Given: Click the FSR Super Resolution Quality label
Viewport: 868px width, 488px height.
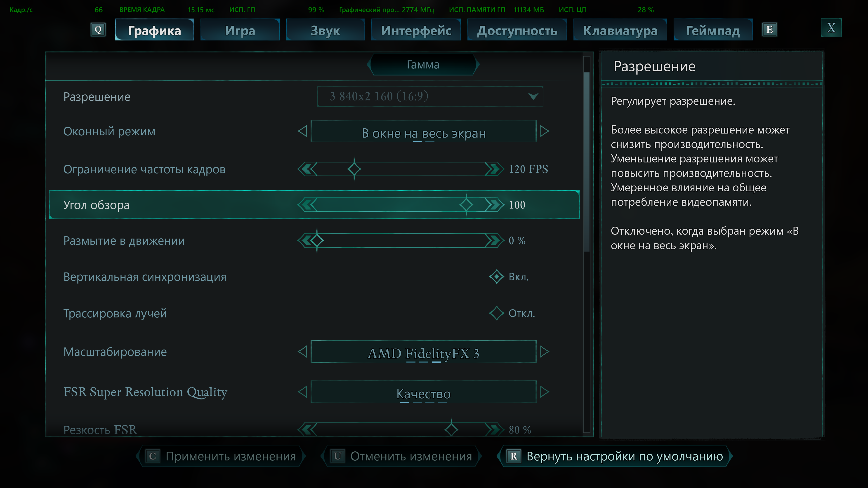Looking at the screenshot, I should point(145,392).
